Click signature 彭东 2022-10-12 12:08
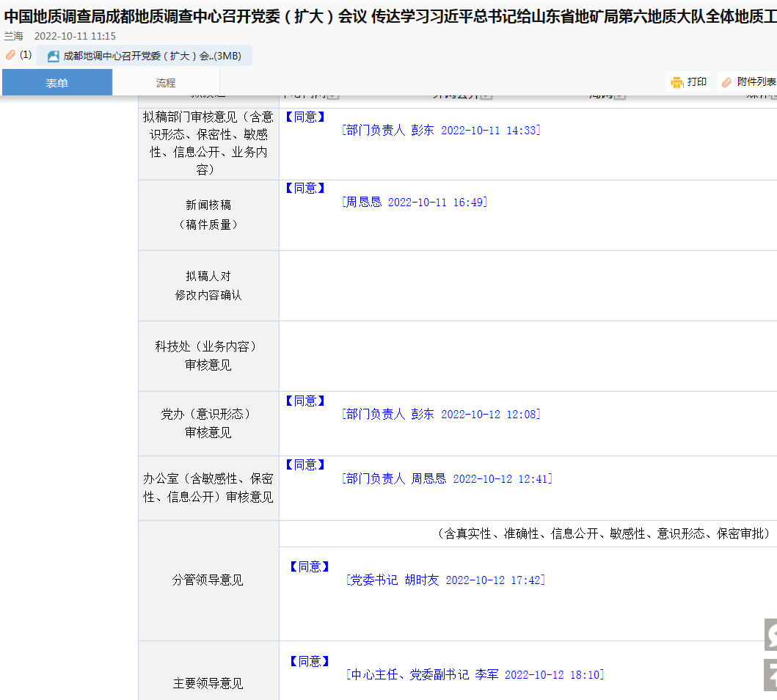Image resolution: width=777 pixels, height=700 pixels. point(441,414)
